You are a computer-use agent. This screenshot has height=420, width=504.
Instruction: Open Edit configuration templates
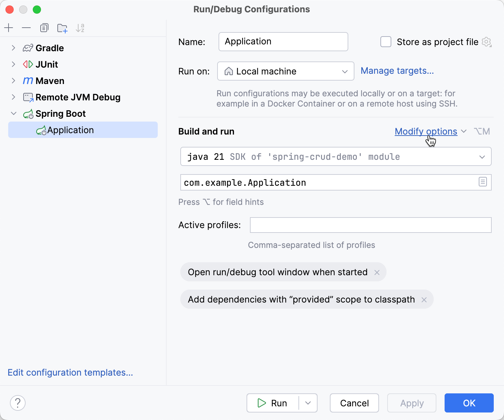70,373
